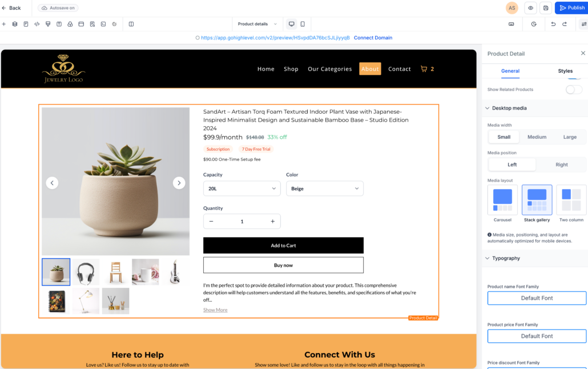Select the headphones product thumbnail
Image resolution: width=588 pixels, height=369 pixels.
(86, 272)
